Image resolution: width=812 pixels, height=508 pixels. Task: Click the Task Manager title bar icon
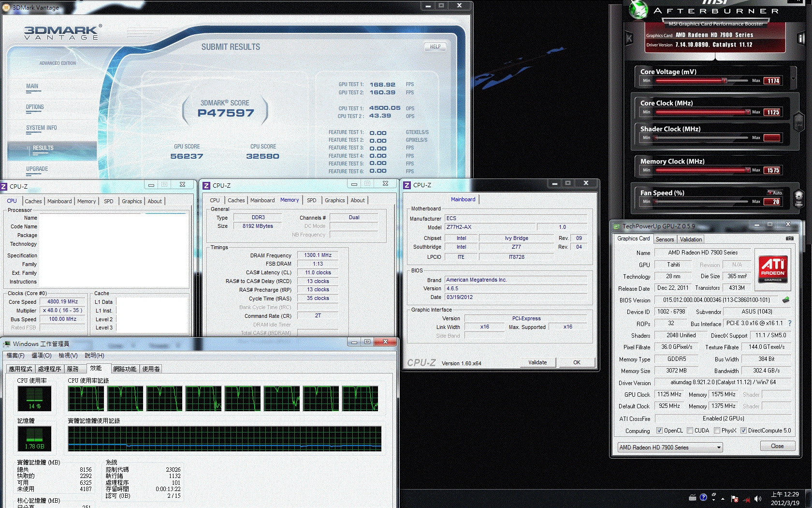coord(7,344)
